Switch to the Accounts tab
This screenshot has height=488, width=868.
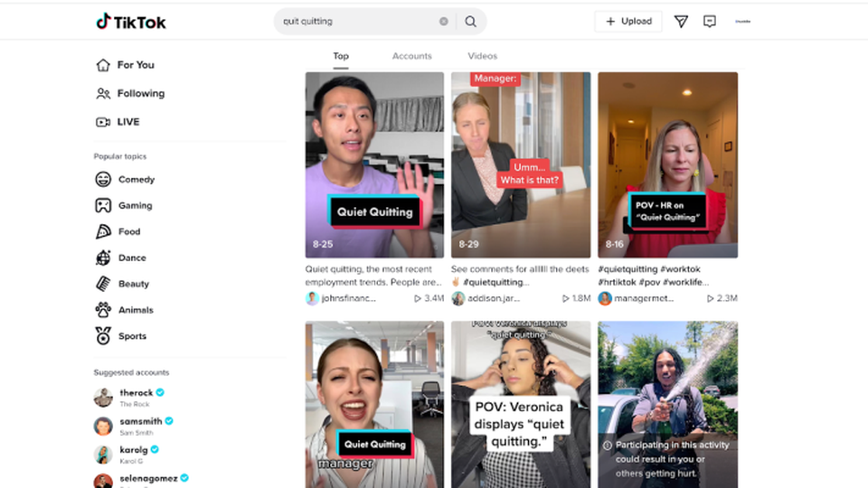(412, 56)
